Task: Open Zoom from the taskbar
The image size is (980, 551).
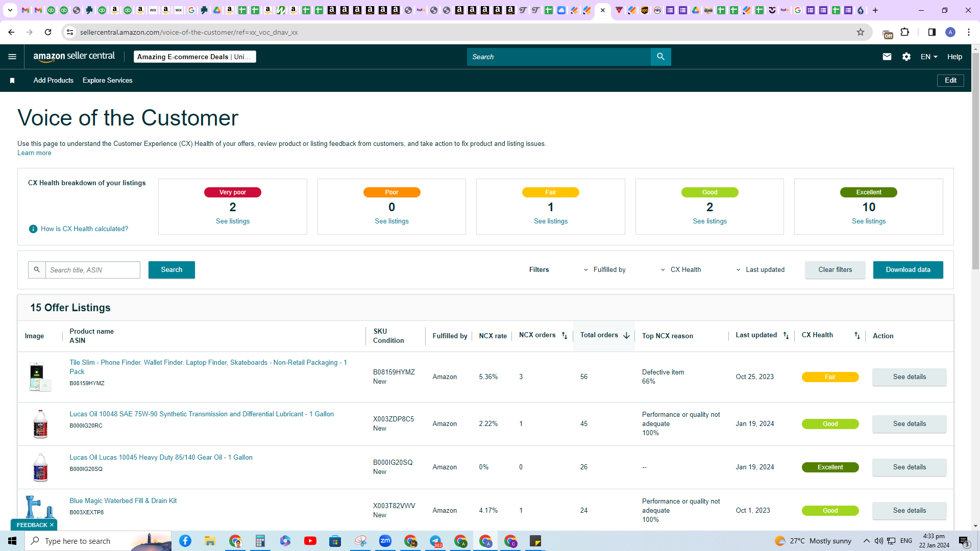Action: point(385,541)
